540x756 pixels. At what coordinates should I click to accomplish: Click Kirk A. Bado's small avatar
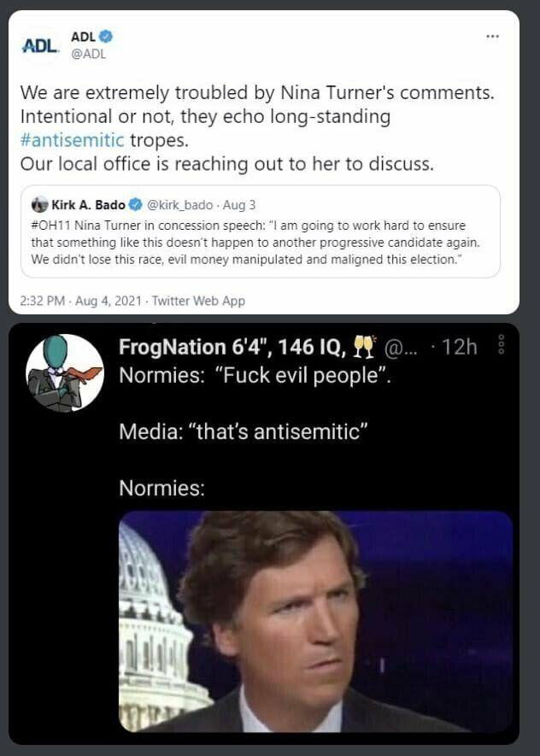point(40,205)
